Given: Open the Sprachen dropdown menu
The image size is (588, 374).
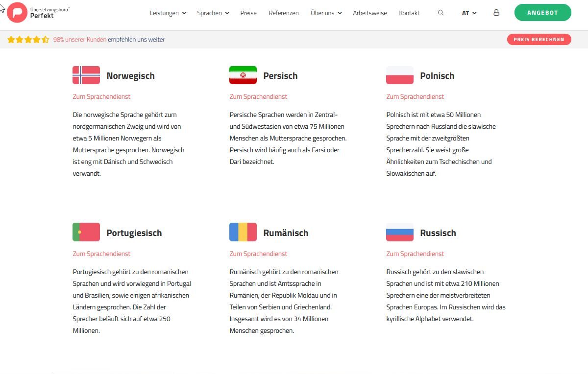Looking at the screenshot, I should [213, 13].
